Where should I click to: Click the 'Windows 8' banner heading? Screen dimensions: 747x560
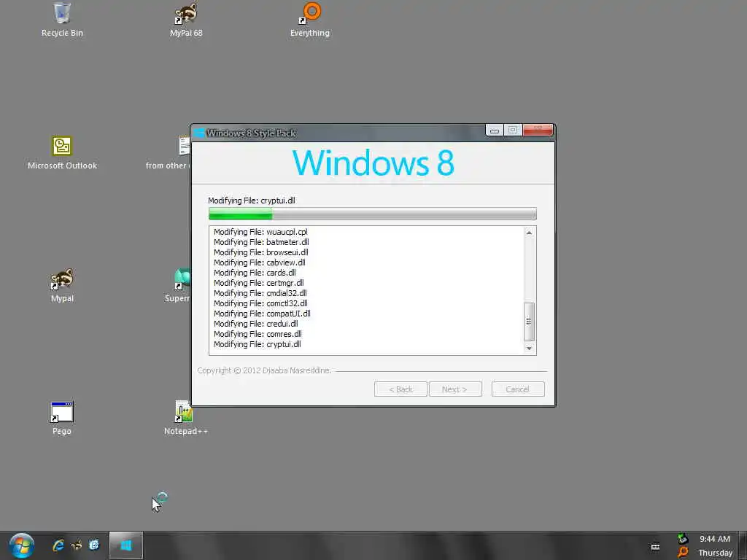(x=373, y=163)
